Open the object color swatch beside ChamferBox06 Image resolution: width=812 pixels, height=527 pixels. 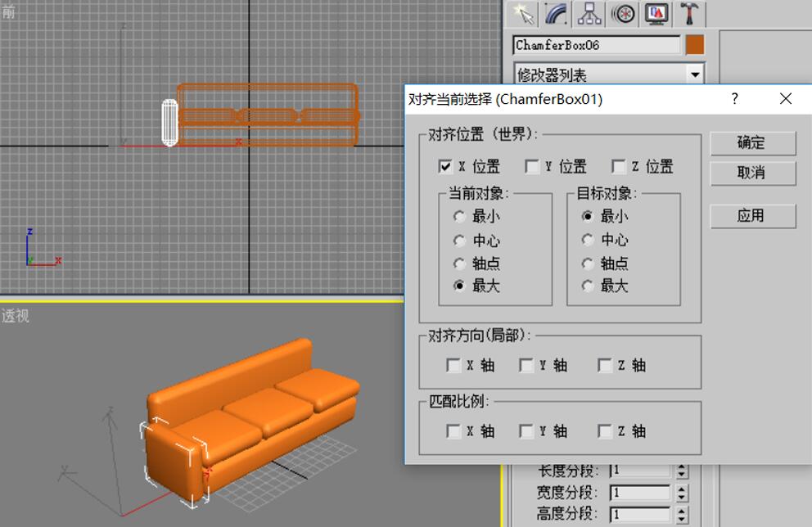(694, 45)
